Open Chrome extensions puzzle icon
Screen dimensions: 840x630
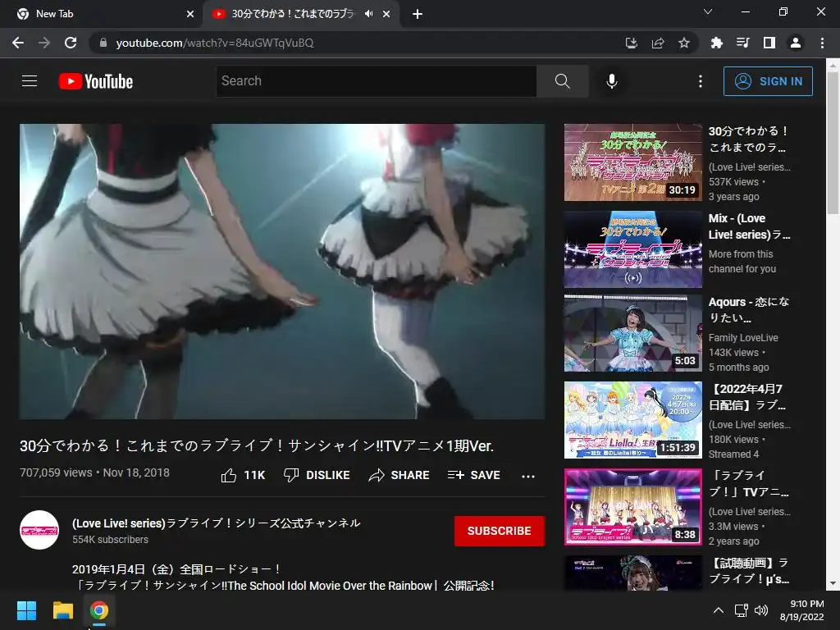click(716, 43)
